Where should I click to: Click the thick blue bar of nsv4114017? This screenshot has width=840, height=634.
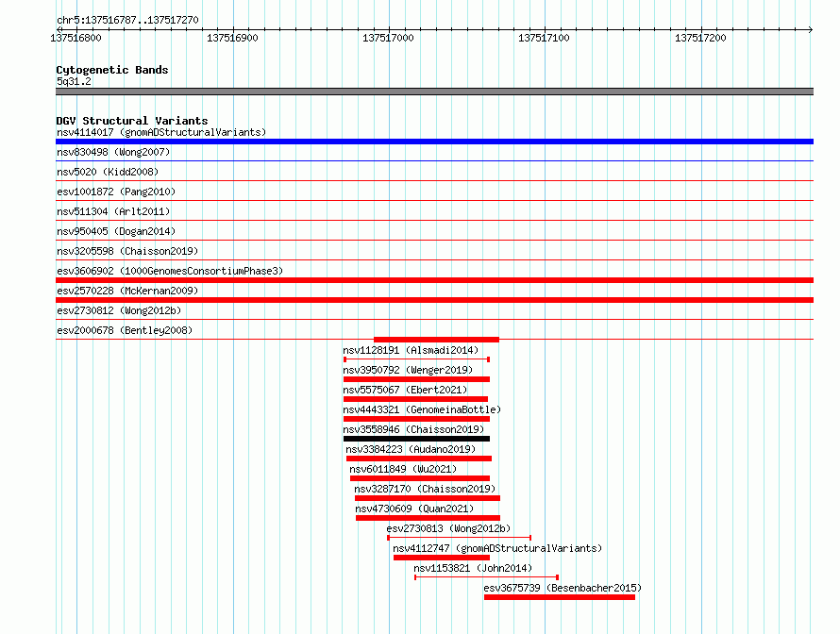click(x=434, y=142)
